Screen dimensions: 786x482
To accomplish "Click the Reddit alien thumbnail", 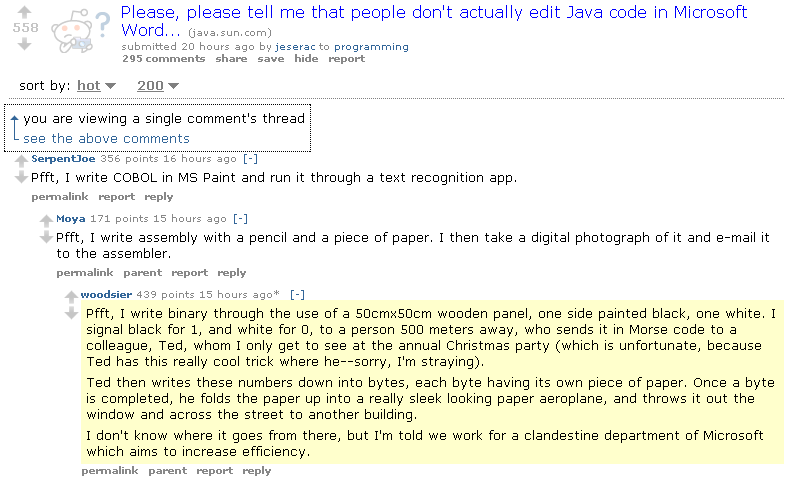I will click(x=80, y=31).
